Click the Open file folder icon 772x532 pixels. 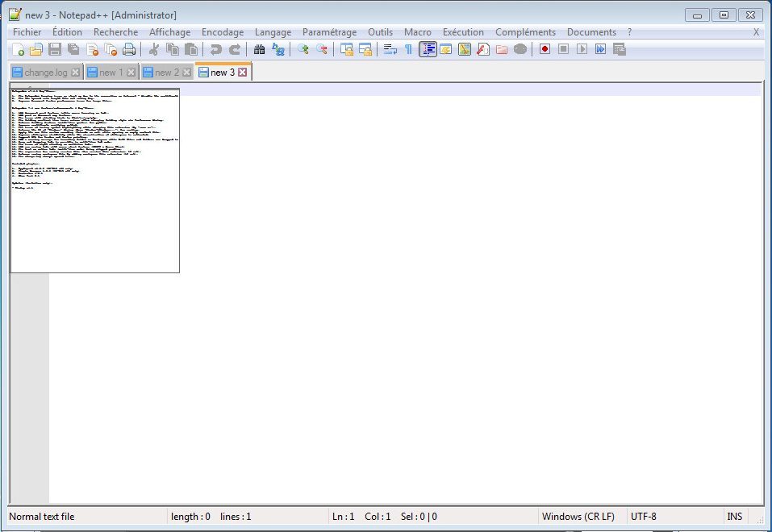(x=35, y=49)
